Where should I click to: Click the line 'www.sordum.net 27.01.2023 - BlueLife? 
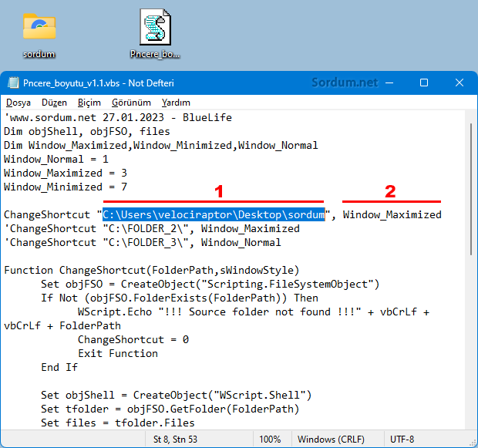click(118, 117)
